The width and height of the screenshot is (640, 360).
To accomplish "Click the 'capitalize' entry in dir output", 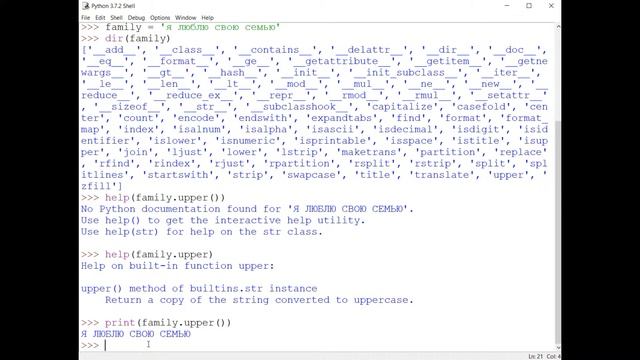I will click(402, 107).
